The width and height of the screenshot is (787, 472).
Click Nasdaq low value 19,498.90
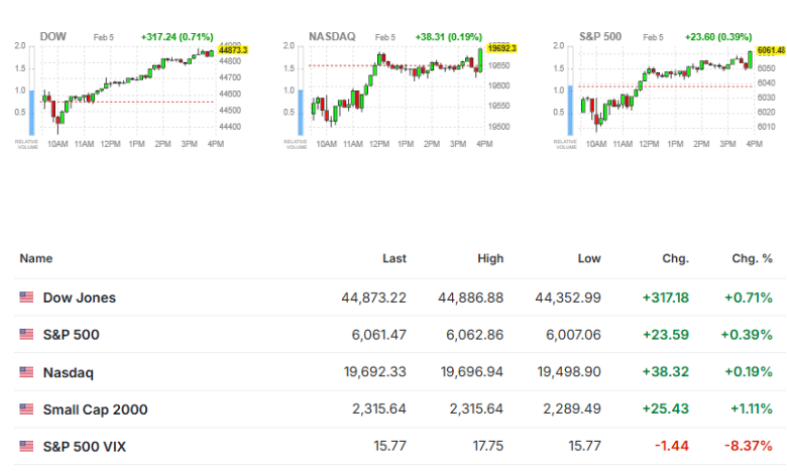pyautogui.click(x=569, y=372)
